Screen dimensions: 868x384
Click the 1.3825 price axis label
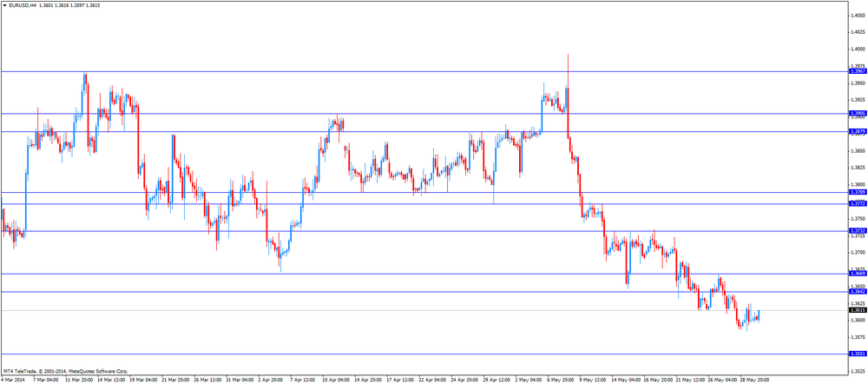pos(858,168)
